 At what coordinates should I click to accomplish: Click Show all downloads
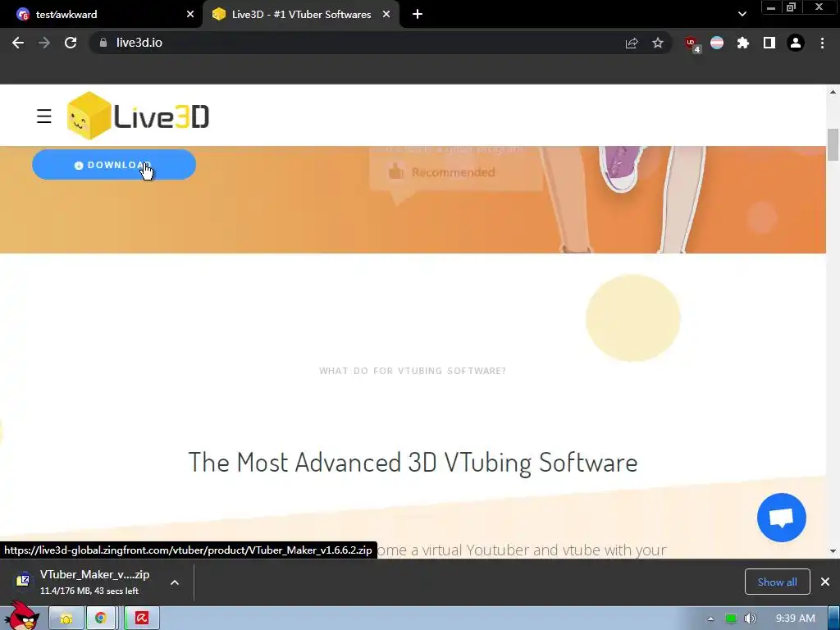coord(777,582)
